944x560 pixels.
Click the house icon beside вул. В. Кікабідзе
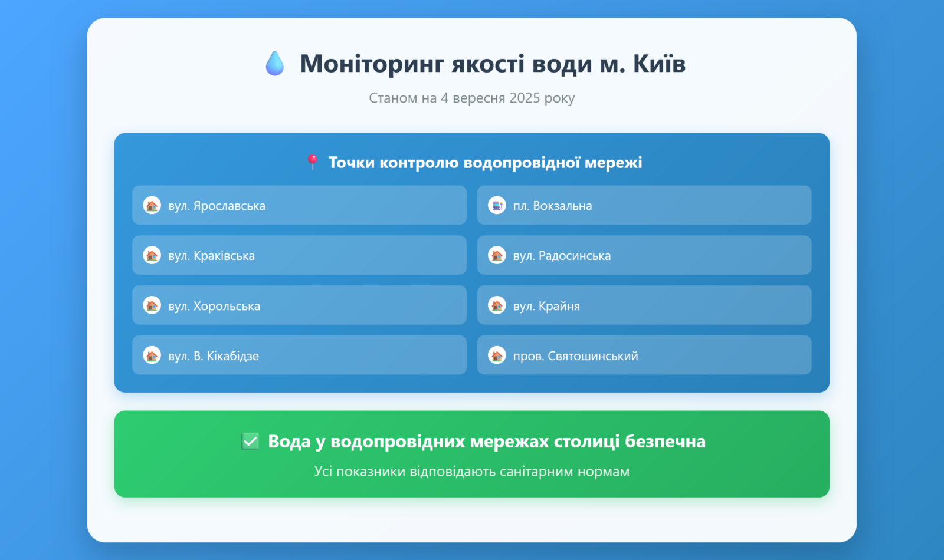152,355
